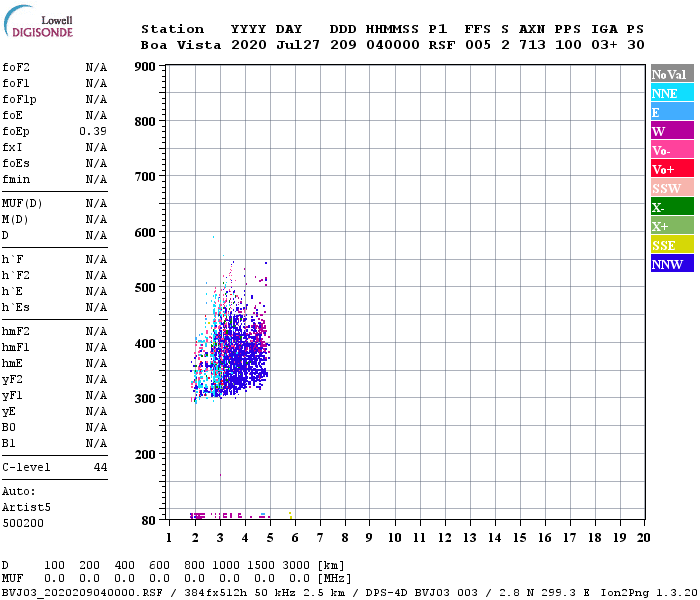Click the foEp value 0.39

[93, 131]
